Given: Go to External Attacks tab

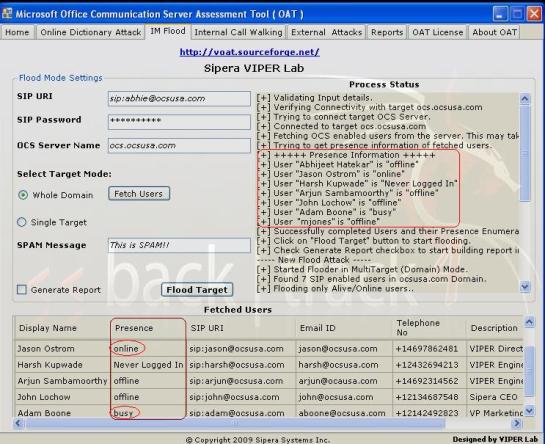Looking at the screenshot, I should point(326,32).
